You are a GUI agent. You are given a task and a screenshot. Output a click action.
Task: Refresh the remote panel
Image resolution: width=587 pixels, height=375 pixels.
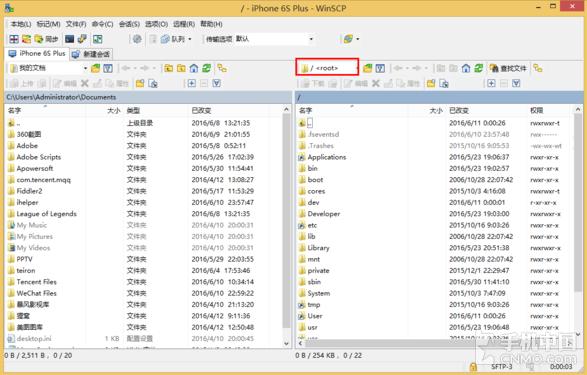coord(478,68)
